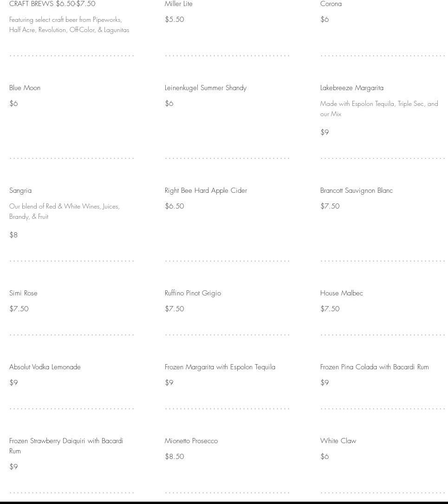The image size is (448, 504).
Task: Click the Ruffino Pinot Grigio name
Action: [x=193, y=293]
